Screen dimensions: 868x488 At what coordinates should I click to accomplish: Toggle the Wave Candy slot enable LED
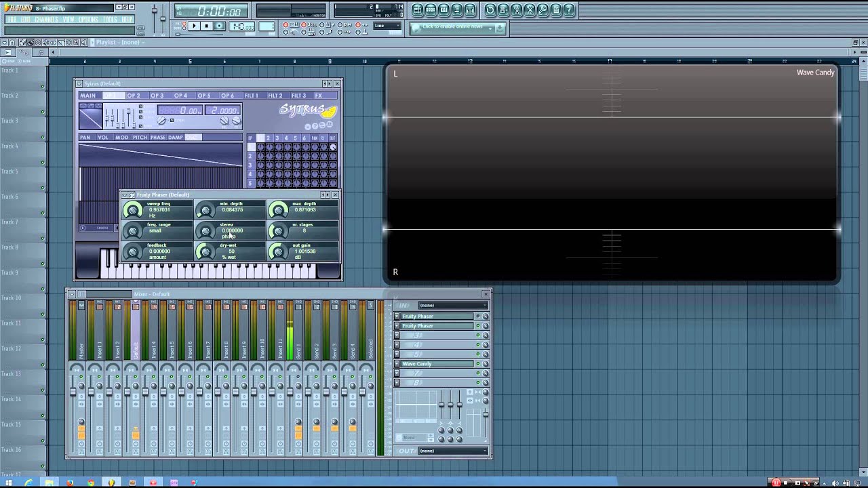pyautogui.click(x=477, y=364)
